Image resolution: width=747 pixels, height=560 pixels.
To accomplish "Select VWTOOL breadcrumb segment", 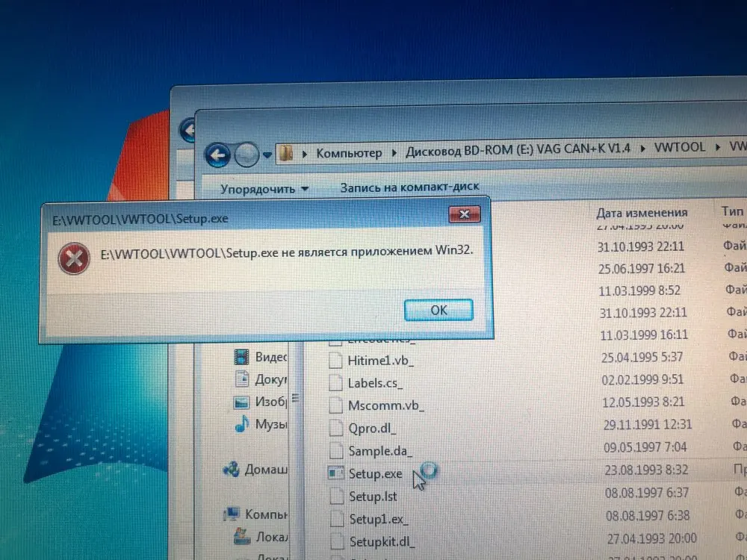I will click(x=679, y=147).
